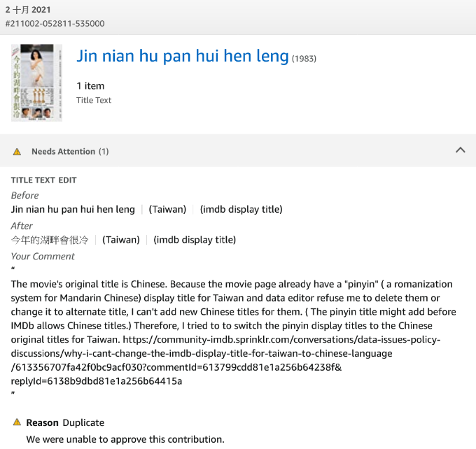Viewport: 476px width, 449px height.
Task: Open the Jin nian hu pan hui hen leng title link
Action: [182, 56]
